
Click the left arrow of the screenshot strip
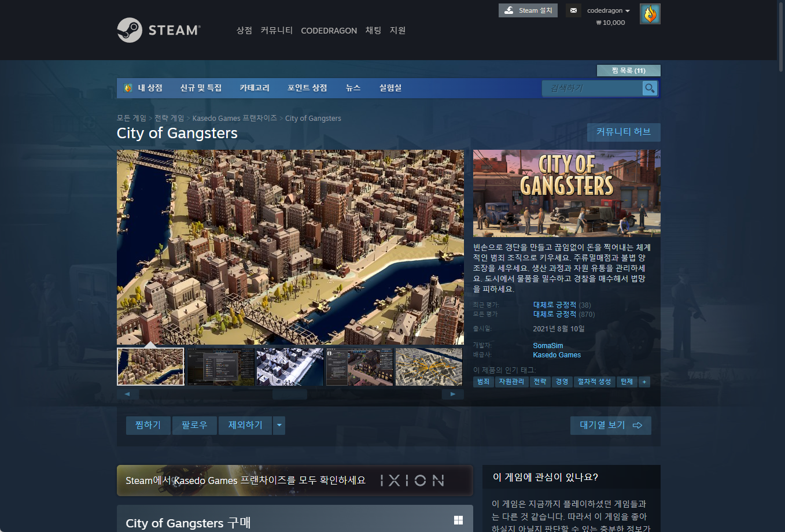tap(128, 394)
